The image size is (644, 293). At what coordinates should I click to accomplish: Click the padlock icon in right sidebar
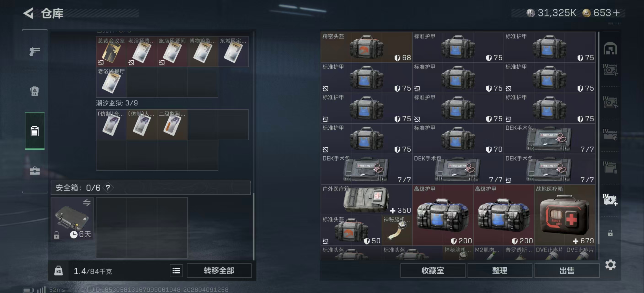click(610, 233)
